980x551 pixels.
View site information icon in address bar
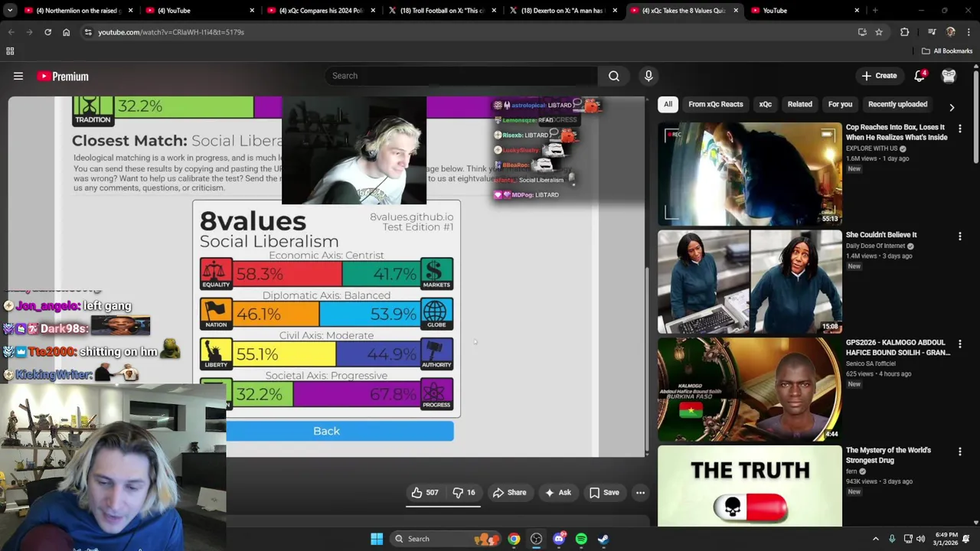click(88, 32)
